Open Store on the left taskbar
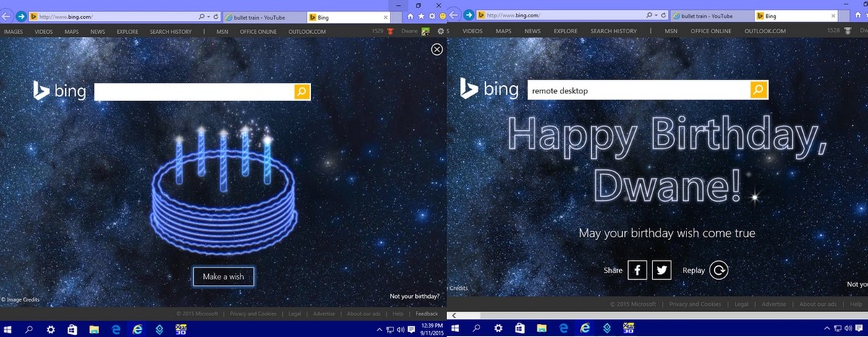 point(72,329)
